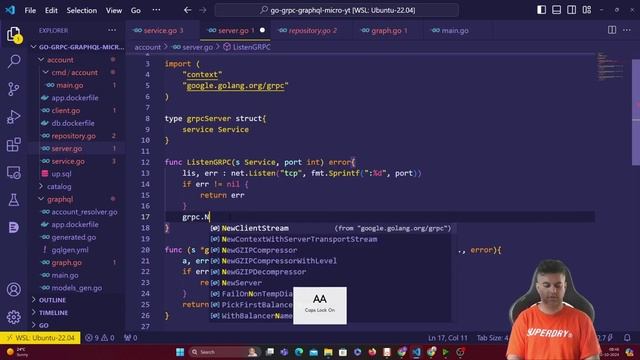Open Remote Explorer icon

14,172
